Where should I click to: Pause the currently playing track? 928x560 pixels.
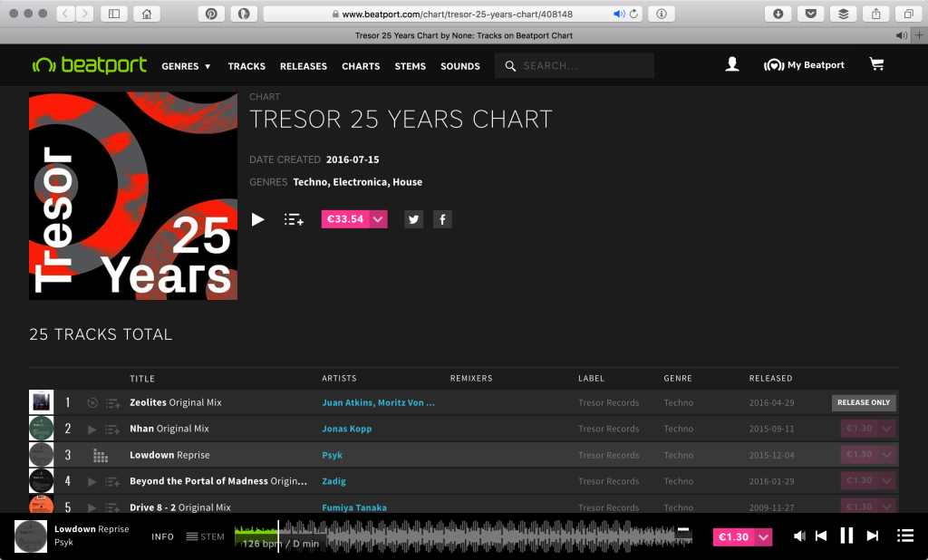(846, 536)
